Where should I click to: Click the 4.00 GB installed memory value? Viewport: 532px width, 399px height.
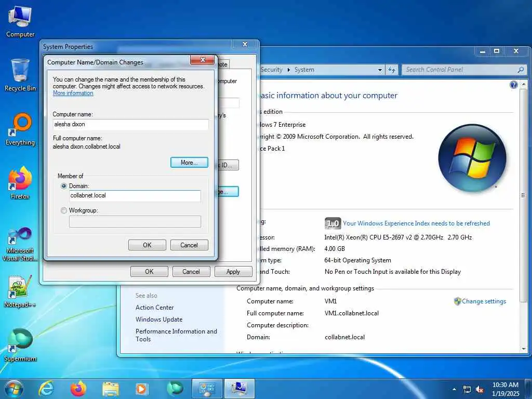point(335,249)
